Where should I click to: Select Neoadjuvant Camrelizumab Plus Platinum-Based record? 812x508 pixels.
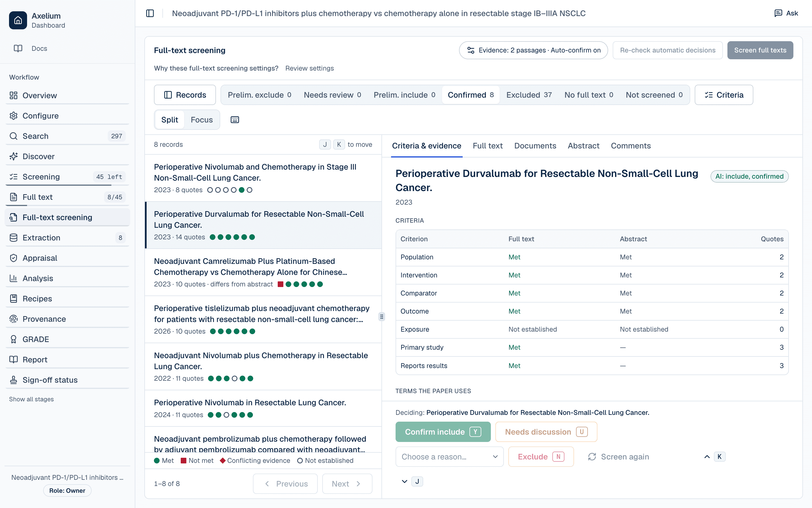pyautogui.click(x=263, y=272)
